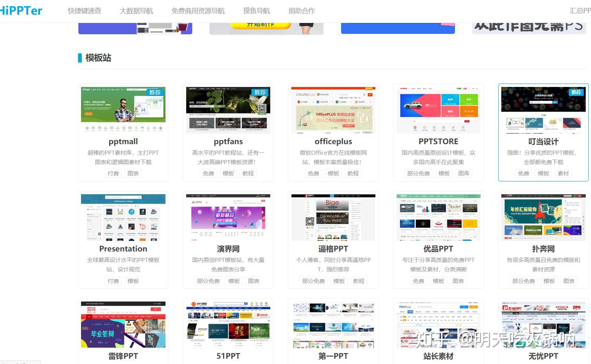Open the 快捷键速查 menu item
Viewport: 591px width, 364px height.
point(84,11)
